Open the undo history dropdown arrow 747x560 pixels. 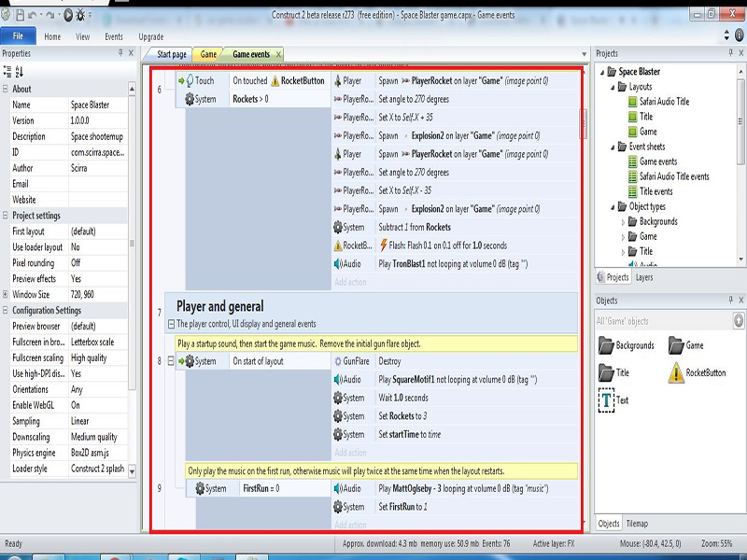[41, 15]
